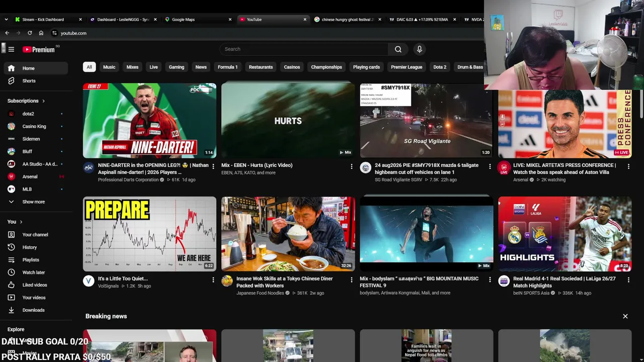Switch to the DAIC 6.03 stock tab
Image resolution: width=644 pixels, height=362 pixels.
point(422,20)
